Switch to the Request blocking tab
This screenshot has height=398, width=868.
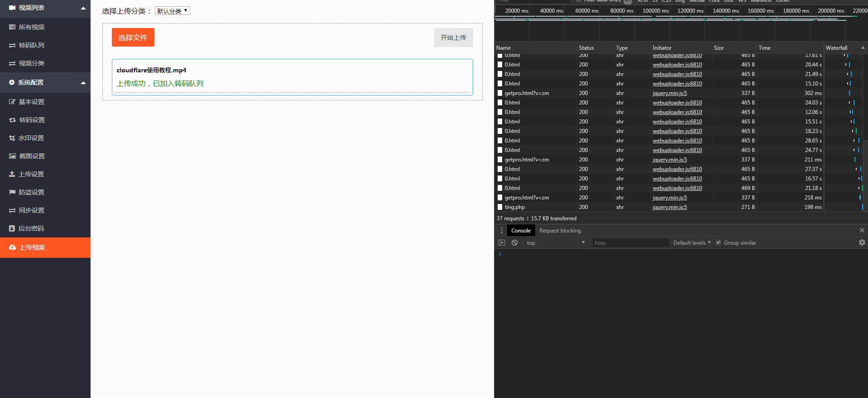coord(560,231)
